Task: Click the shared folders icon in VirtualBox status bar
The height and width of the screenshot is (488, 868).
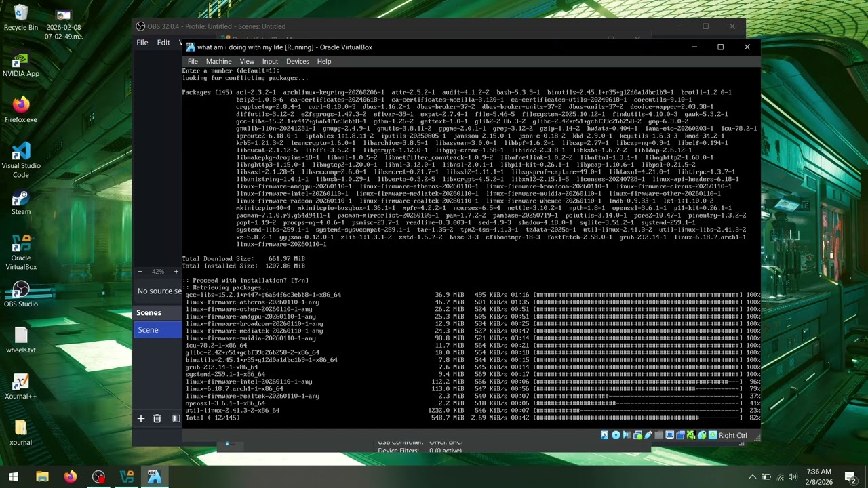Action: 658,435
